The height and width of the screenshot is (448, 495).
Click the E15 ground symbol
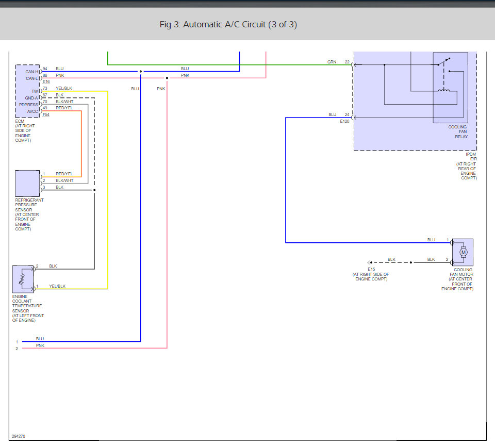point(370,262)
